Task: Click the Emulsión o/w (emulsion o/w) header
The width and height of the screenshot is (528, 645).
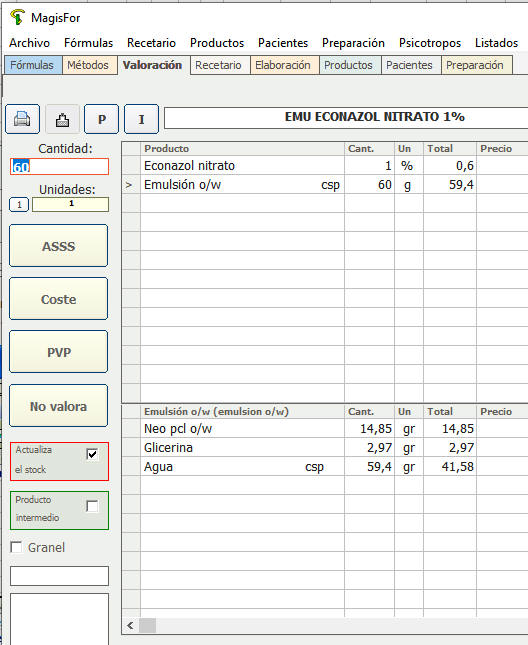Action: pyautogui.click(x=242, y=411)
